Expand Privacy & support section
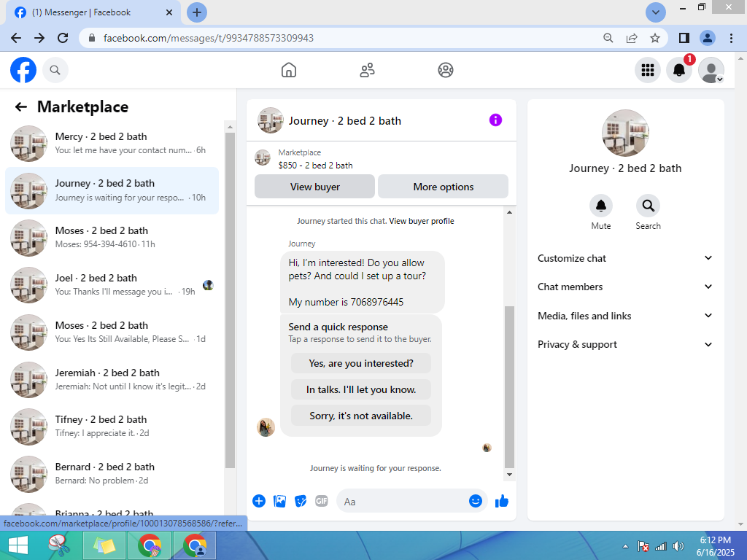747x560 pixels. point(625,344)
